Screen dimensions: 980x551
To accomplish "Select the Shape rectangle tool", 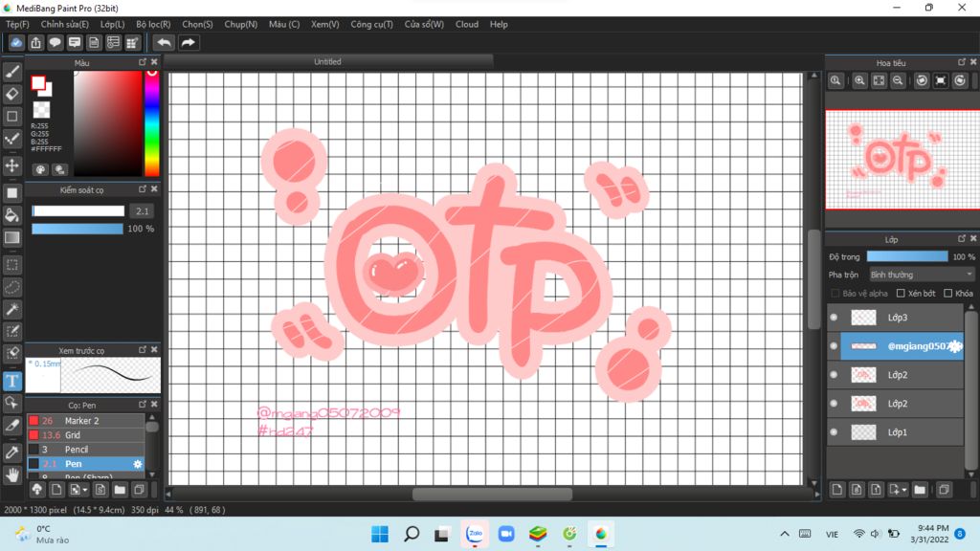I will (11, 116).
